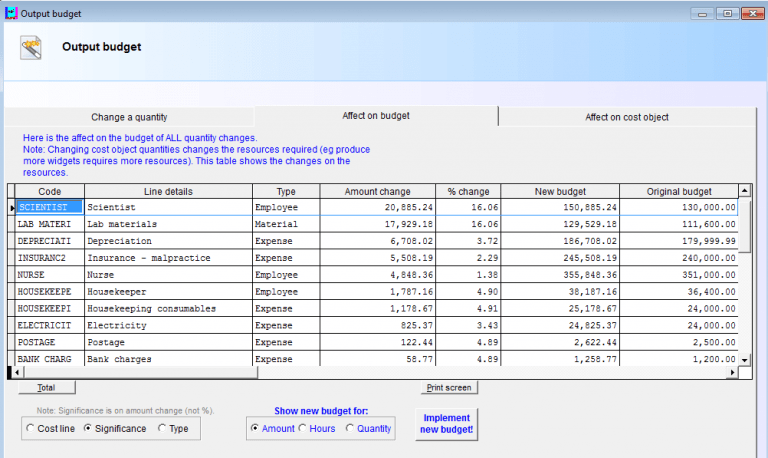Switch to the Change a quantity tab

point(129,117)
